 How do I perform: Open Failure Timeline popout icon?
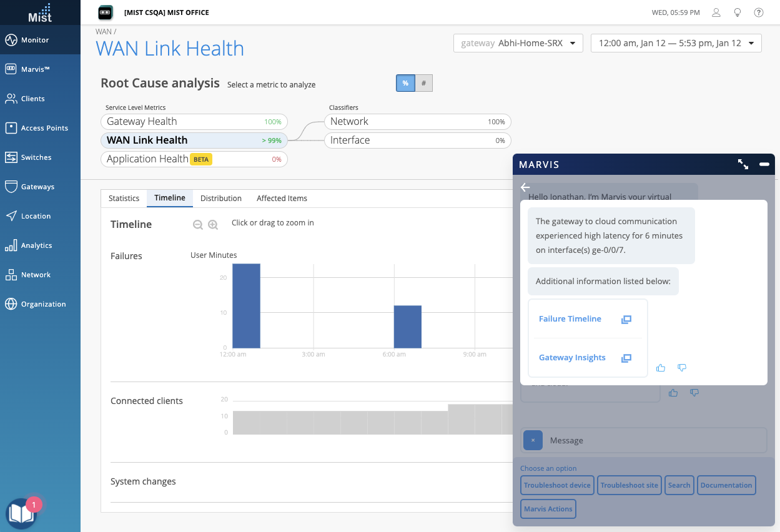click(626, 319)
